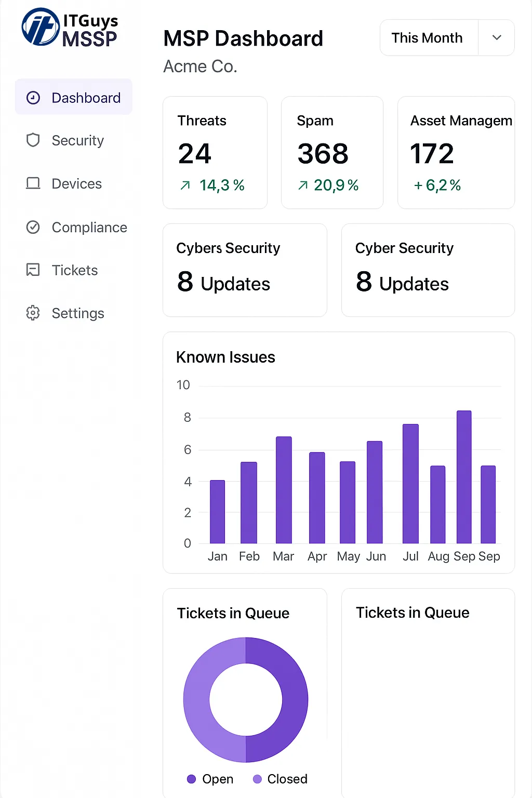The width and height of the screenshot is (532, 798).
Task: Click the 24 threats count
Action: pos(194,154)
